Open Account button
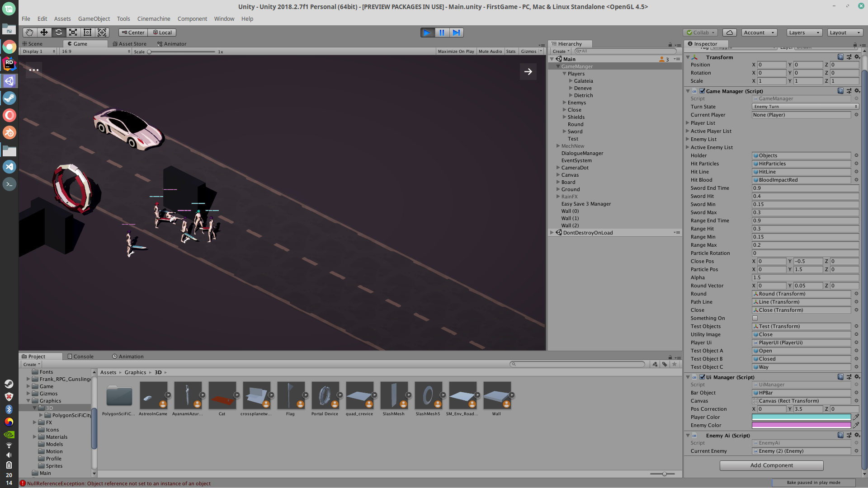 coord(759,33)
